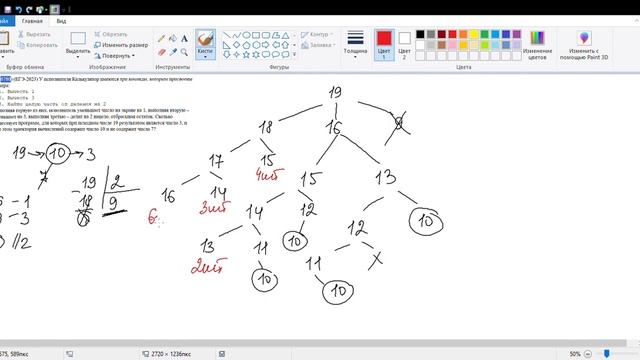The height and width of the screenshot is (360, 640).
Task: Select the Polygon shape
Action: coord(276,36)
